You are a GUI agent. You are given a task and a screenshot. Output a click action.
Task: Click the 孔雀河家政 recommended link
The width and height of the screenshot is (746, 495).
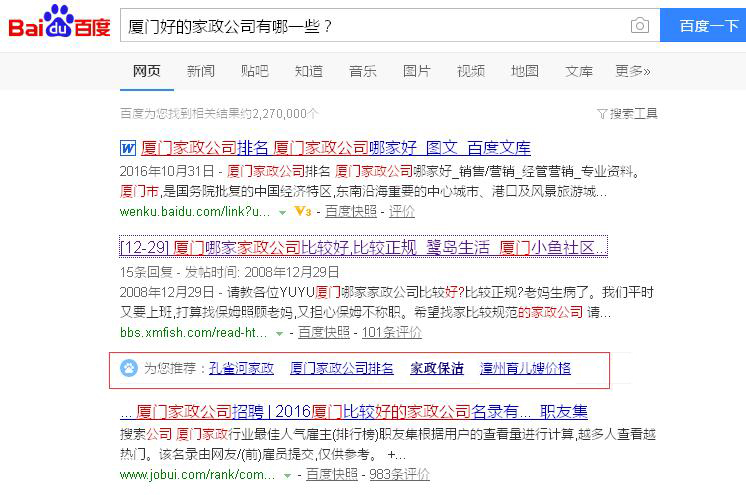click(241, 369)
